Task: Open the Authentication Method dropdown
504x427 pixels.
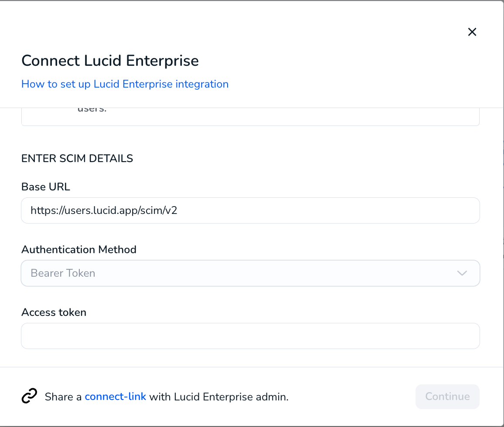Action: click(x=250, y=273)
